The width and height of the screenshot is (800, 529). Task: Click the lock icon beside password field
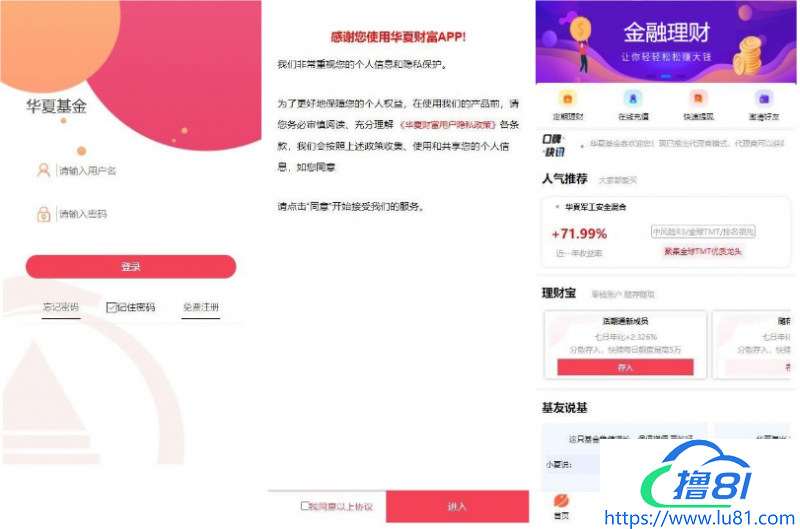pyautogui.click(x=43, y=214)
